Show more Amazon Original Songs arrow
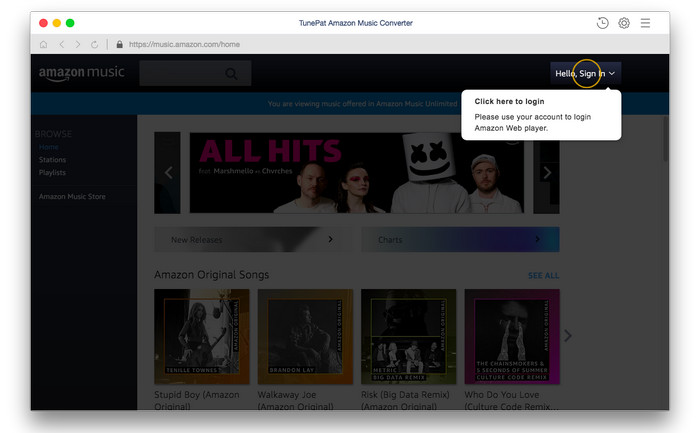This screenshot has height=433, width=700. [567, 335]
